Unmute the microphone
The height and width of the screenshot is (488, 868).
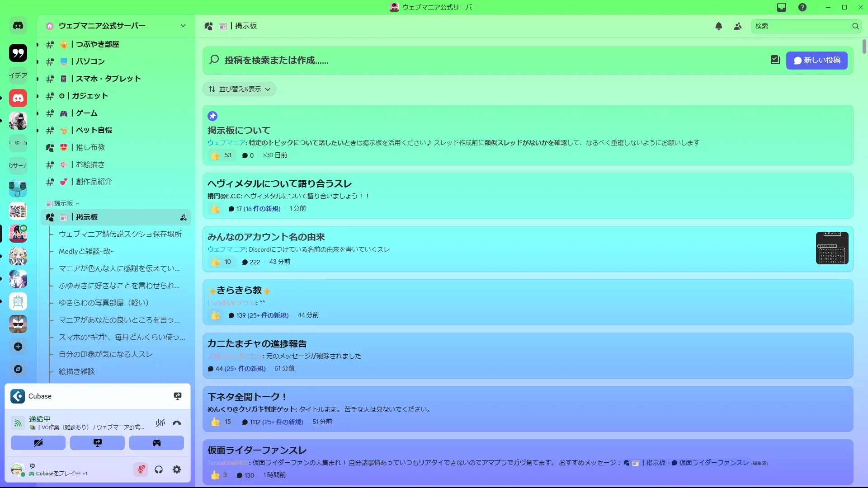coord(141,469)
